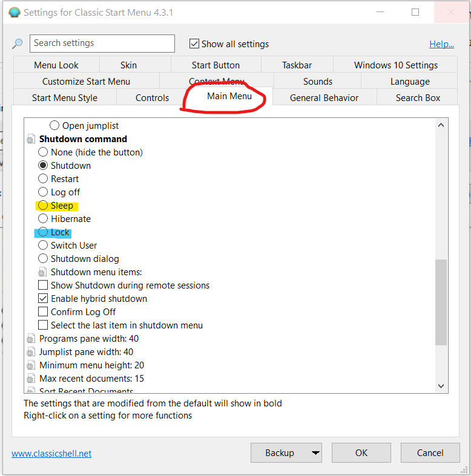Select the Shutdown radio option
The height and width of the screenshot is (476, 471).
point(43,166)
